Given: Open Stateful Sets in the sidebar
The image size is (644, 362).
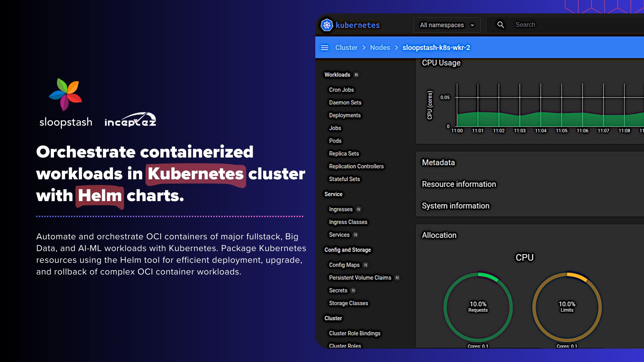Looking at the screenshot, I should pos(344,179).
